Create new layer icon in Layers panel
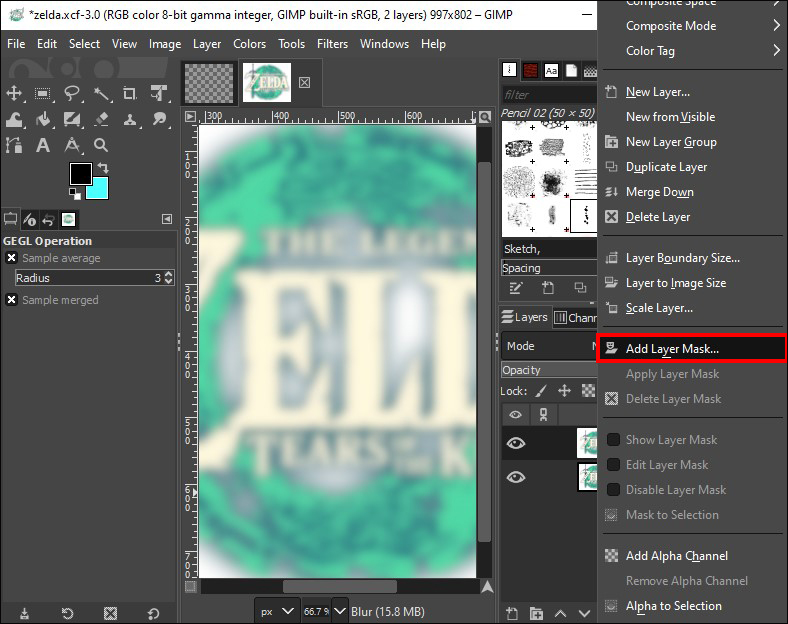Image resolution: width=788 pixels, height=624 pixels. (512, 613)
